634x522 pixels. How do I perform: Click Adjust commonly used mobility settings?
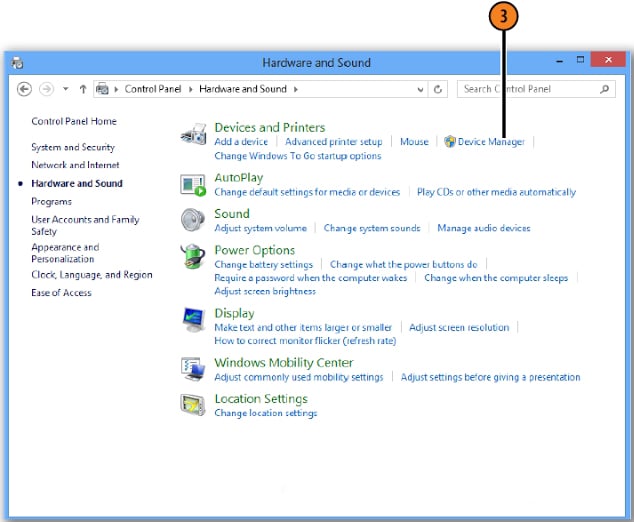pyautogui.click(x=298, y=377)
